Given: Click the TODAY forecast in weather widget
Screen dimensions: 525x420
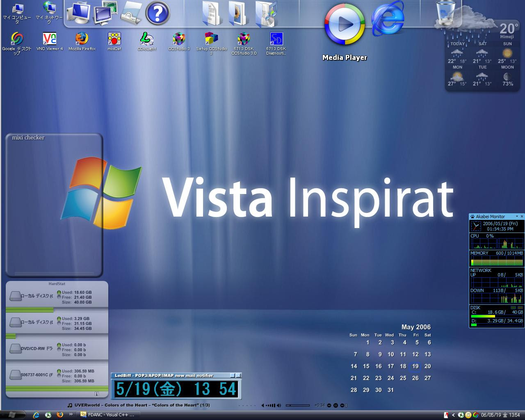Looking at the screenshot, I should tap(457, 52).
